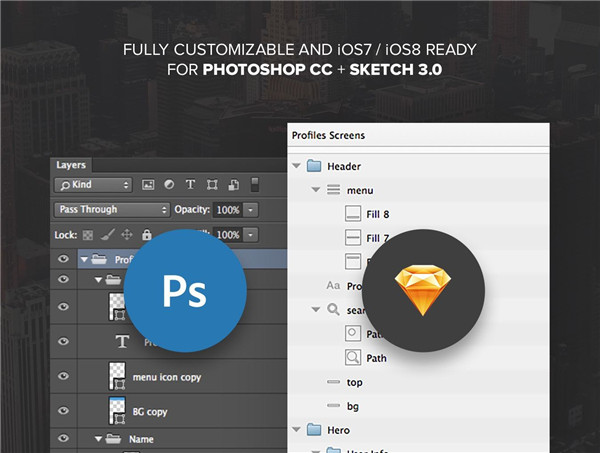Viewport: 600px width, 453px height.
Task: Click the hamburger menu layer icon
Action: point(333,189)
